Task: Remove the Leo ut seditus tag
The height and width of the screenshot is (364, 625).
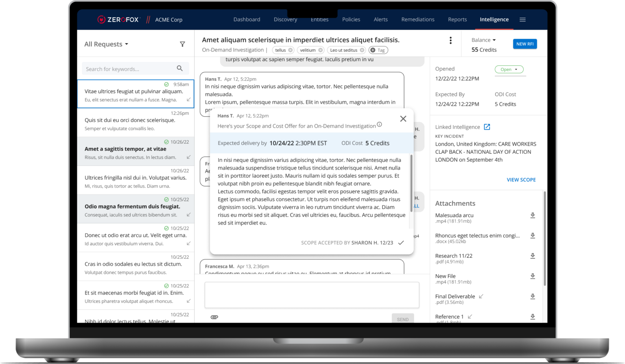Action: click(x=362, y=50)
